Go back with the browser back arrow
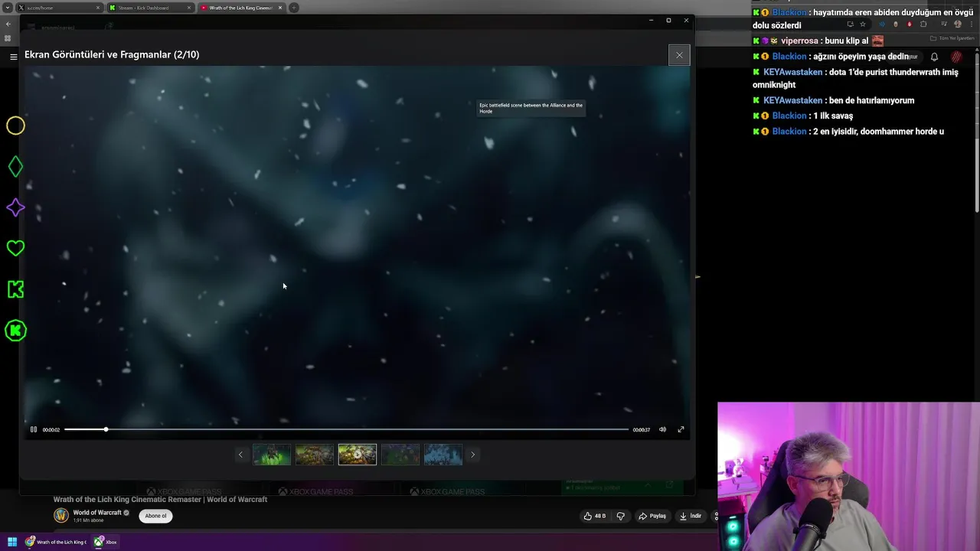 (8, 24)
